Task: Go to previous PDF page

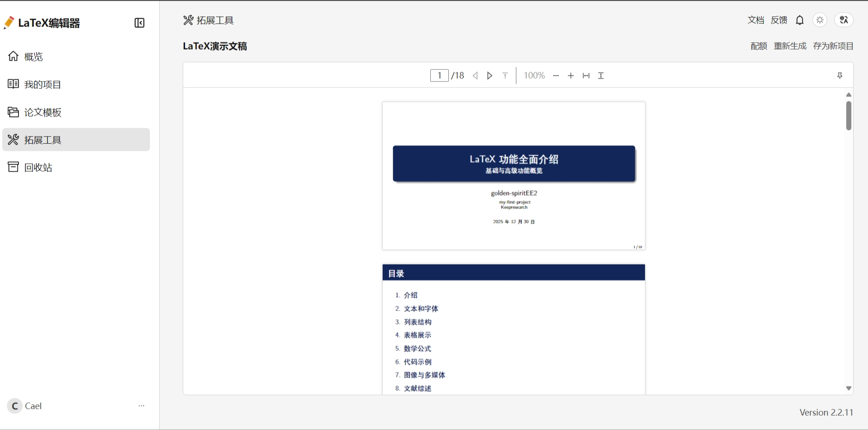Action: click(x=475, y=76)
